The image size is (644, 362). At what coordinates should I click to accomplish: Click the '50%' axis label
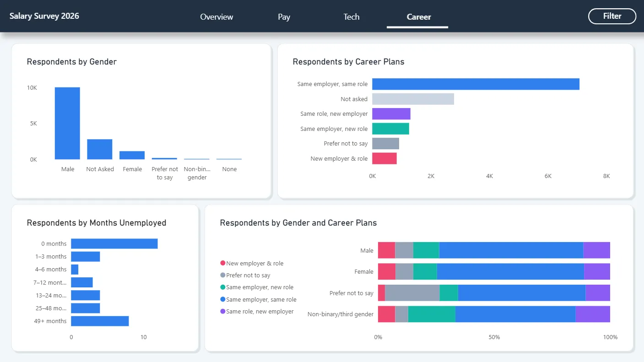(494, 337)
